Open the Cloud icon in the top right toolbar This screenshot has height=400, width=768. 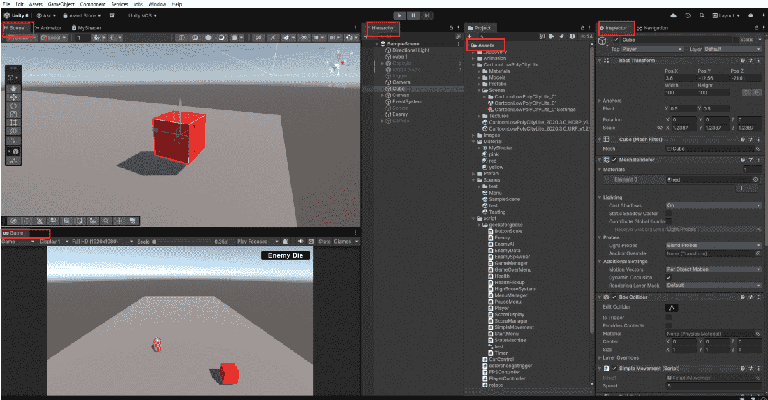(x=673, y=16)
